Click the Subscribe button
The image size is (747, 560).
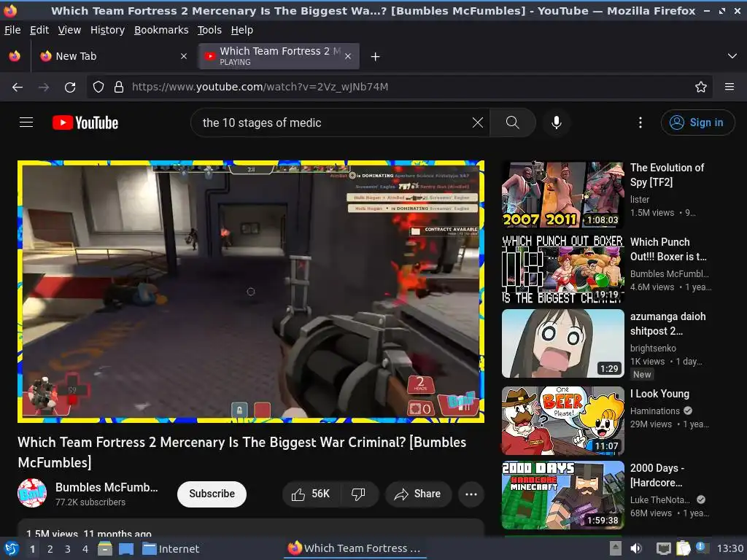click(212, 494)
